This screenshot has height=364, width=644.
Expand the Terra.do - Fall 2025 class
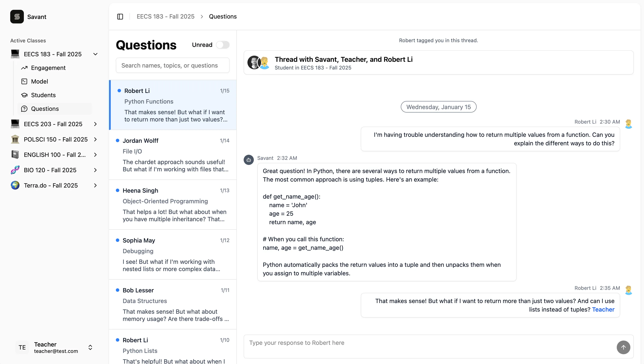(95, 185)
